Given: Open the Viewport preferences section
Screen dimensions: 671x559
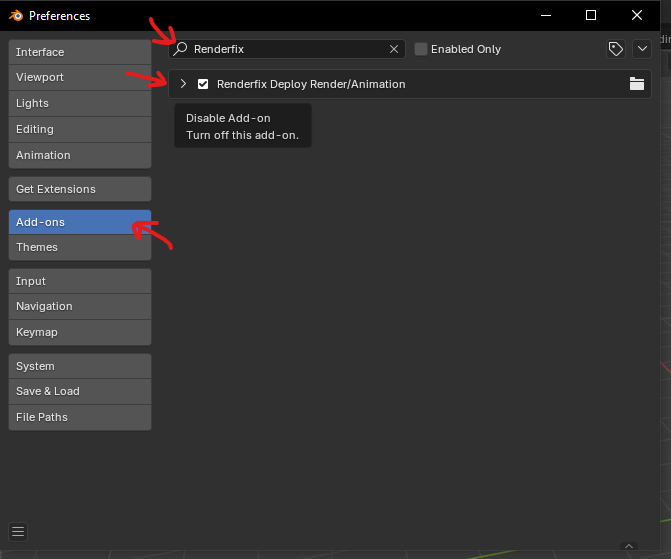Looking at the screenshot, I should (80, 77).
